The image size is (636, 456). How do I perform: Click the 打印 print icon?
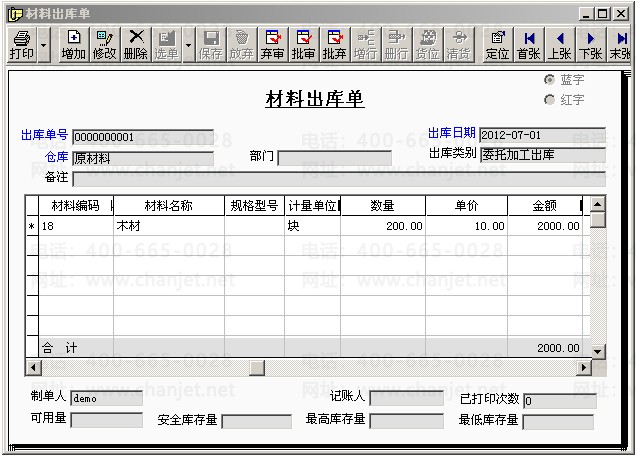22,45
